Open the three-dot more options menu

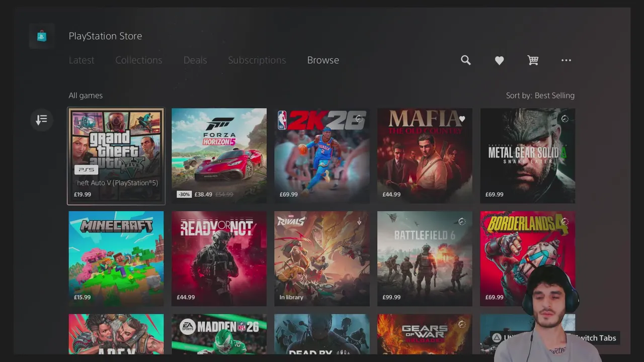click(x=566, y=60)
